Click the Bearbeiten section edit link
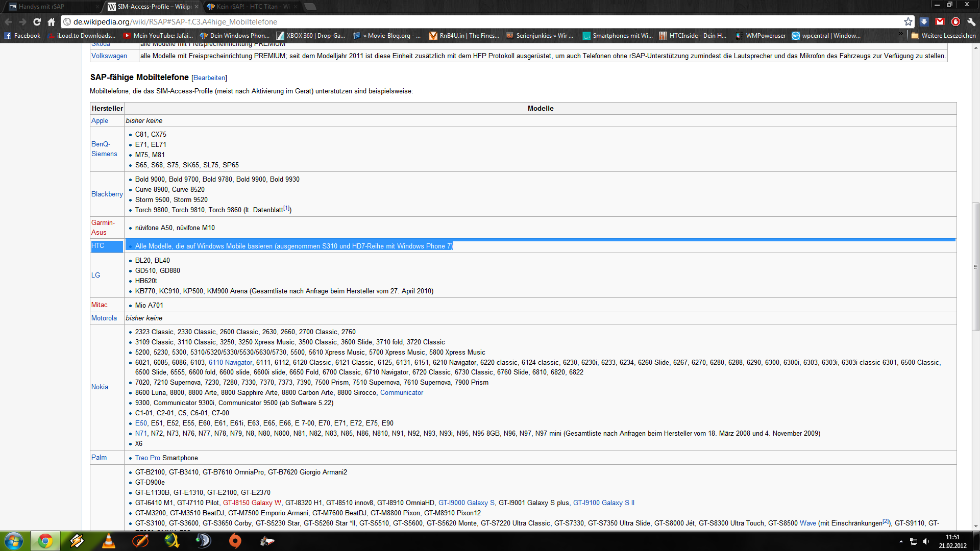This screenshot has height=551, width=980. coord(209,78)
